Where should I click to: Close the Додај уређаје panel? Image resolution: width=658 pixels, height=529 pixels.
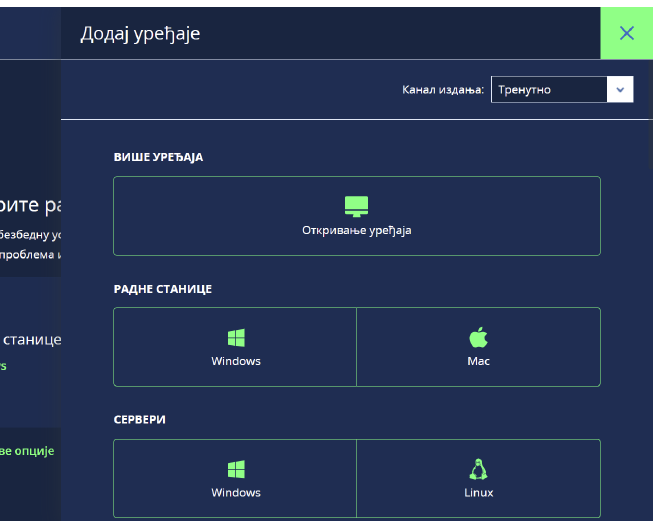pyautogui.click(x=627, y=33)
